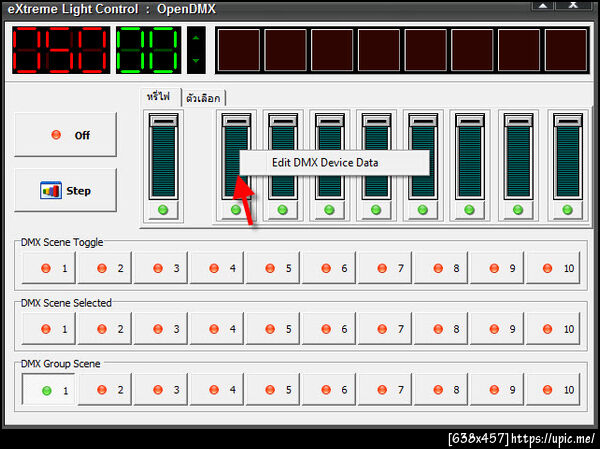Image resolution: width=600 pixels, height=449 pixels.
Task: Toggle DMX Scene Toggle button 3
Action: 161,268
